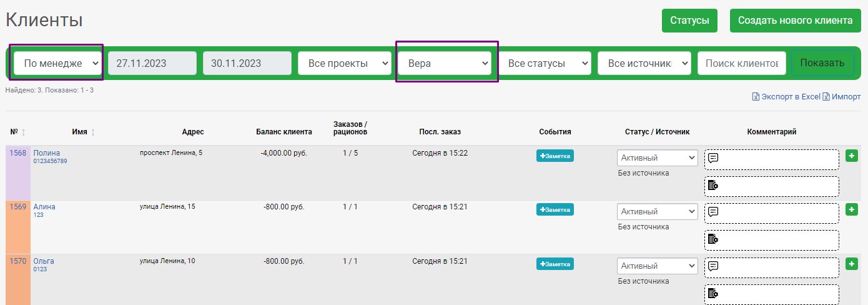Image resolution: width=868 pixels, height=305 pixels.
Task: Click the sort arrows next to Имя column
Action: [x=93, y=132]
